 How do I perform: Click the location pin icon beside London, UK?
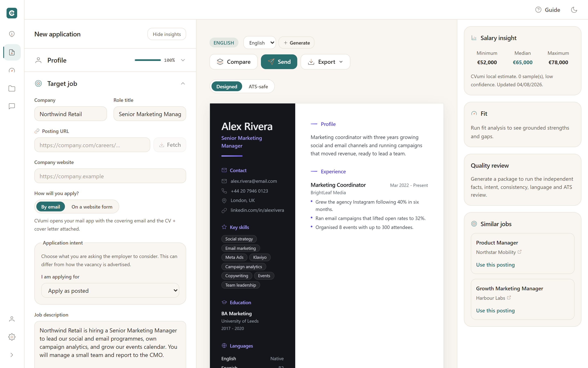coord(224,201)
